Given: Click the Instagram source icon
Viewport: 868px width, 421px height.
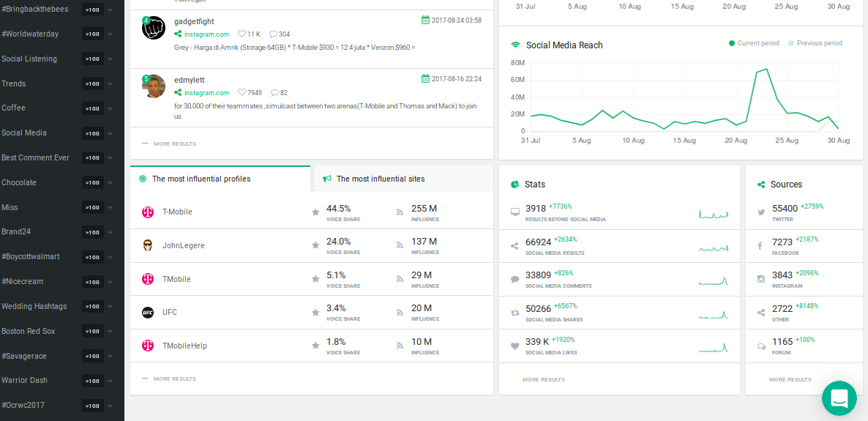Looking at the screenshot, I should click(761, 279).
